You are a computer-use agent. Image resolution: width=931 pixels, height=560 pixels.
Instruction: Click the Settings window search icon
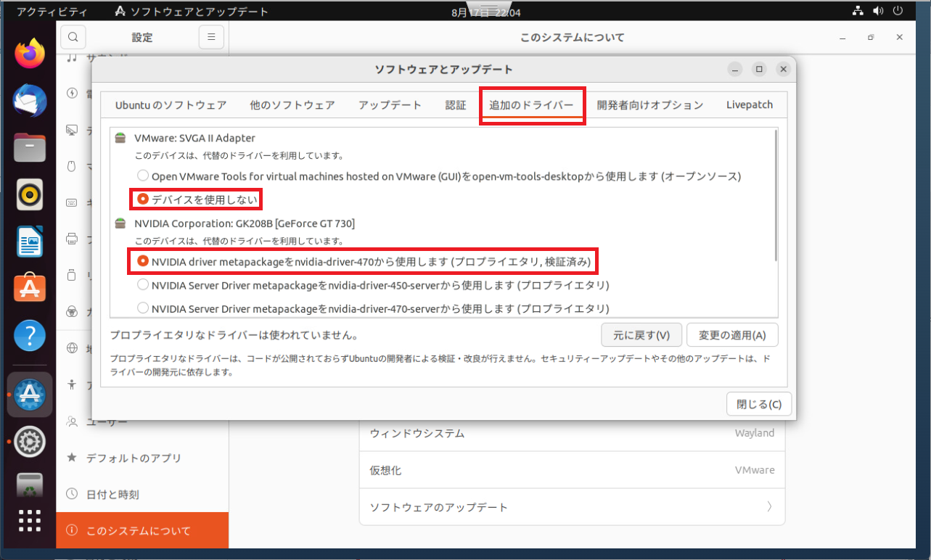click(73, 37)
